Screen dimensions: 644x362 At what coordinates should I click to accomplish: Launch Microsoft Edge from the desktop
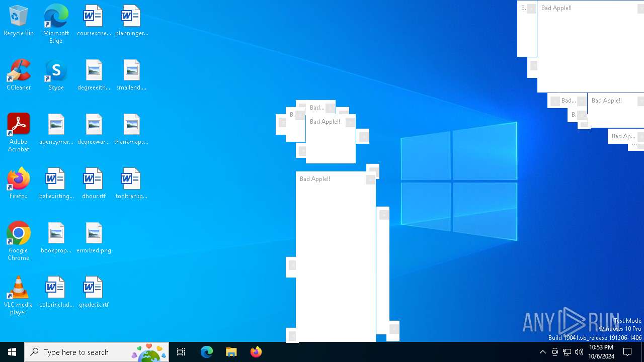pyautogui.click(x=56, y=24)
